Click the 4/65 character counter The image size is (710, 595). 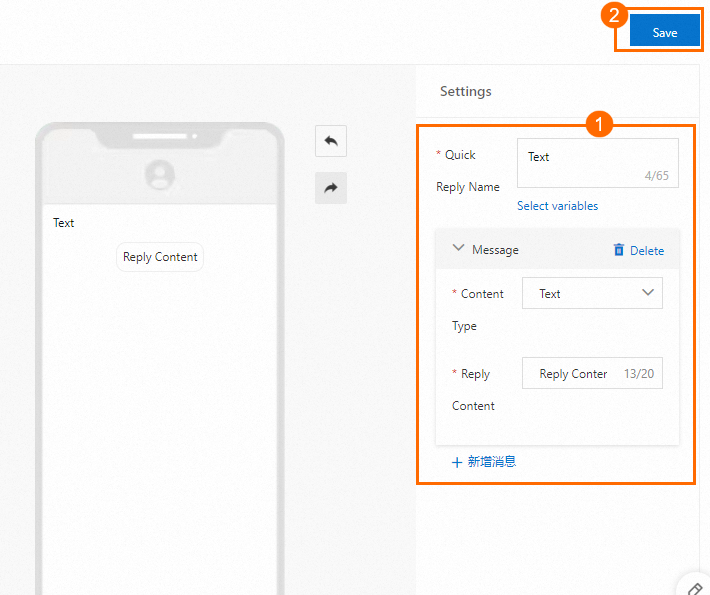[x=656, y=176]
